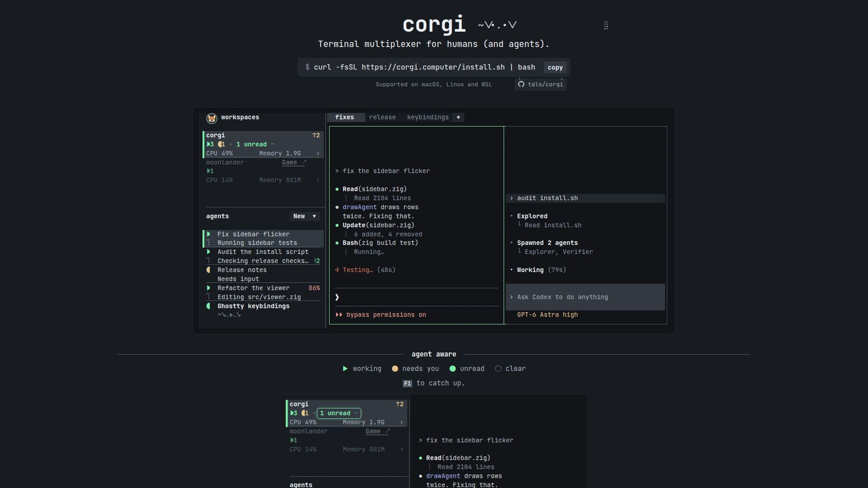868x488 pixels.
Task: Open the New agent dropdown arrow
Action: 314,216
